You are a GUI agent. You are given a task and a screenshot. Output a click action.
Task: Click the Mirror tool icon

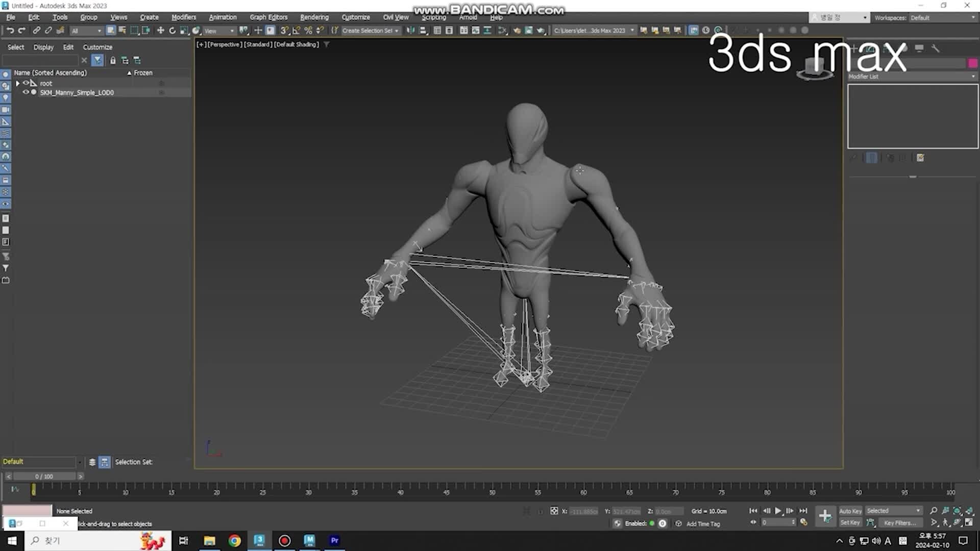tap(410, 31)
